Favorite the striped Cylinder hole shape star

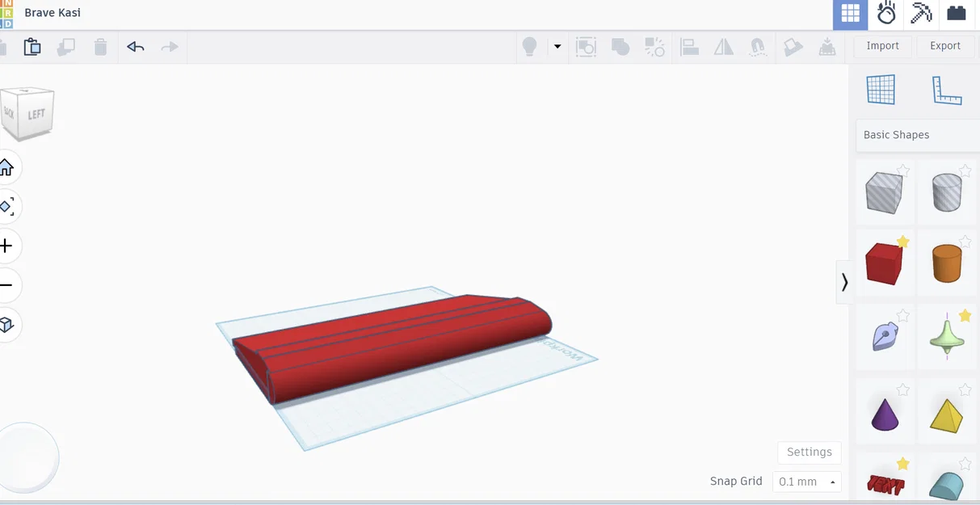coord(965,170)
